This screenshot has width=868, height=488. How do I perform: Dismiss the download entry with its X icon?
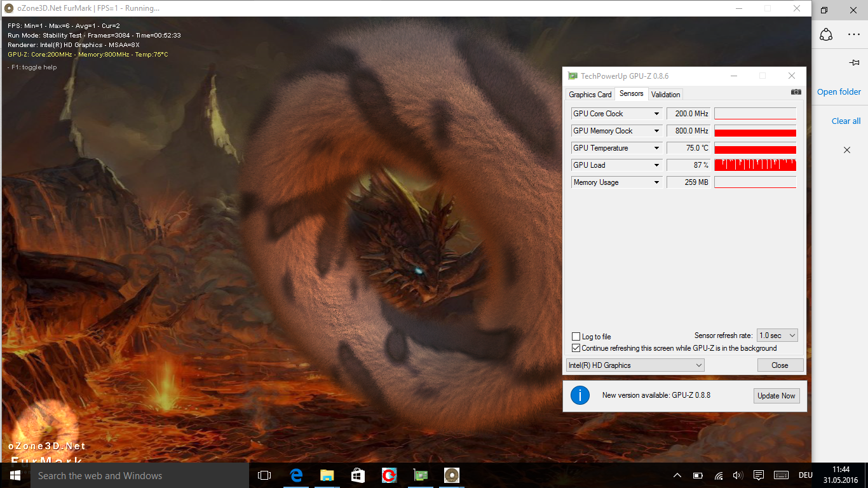[x=847, y=150]
